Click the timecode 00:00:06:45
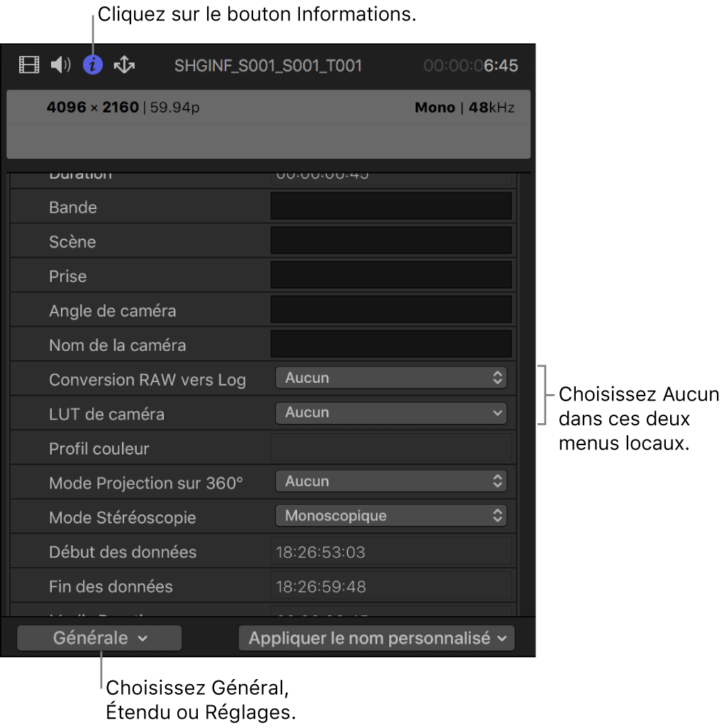Image resolution: width=724 pixels, height=728 pixels. click(470, 65)
